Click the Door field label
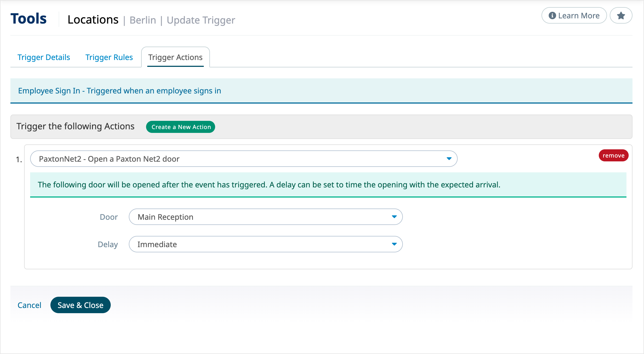The image size is (644, 354). tap(109, 217)
